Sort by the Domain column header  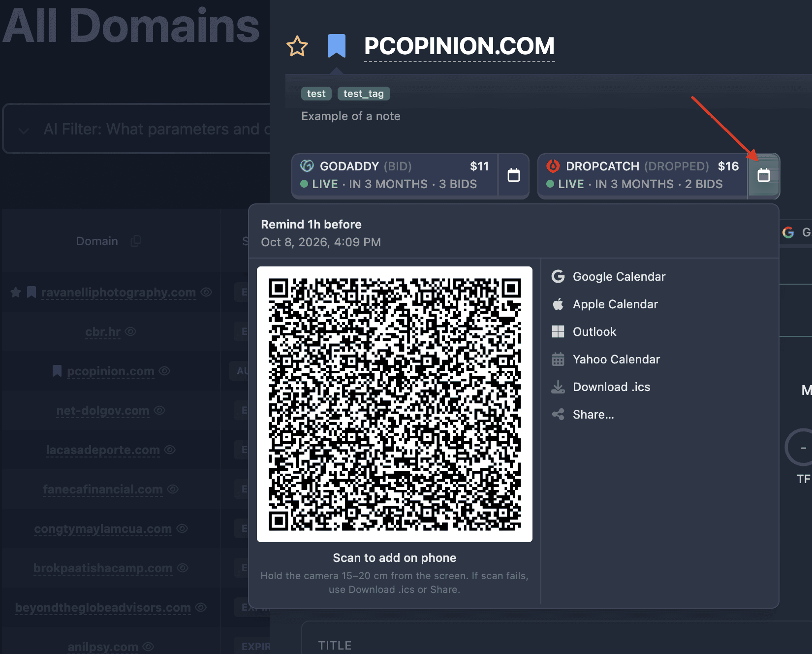97,241
